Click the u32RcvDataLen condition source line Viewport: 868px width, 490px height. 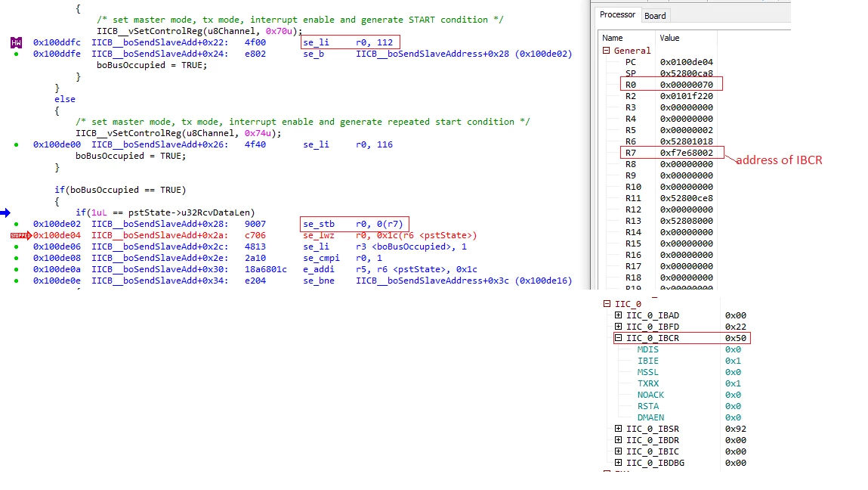tap(165, 212)
